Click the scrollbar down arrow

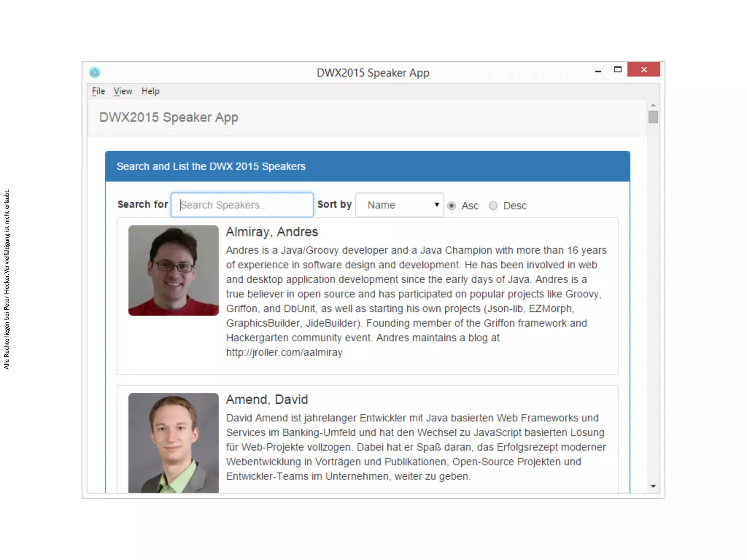pos(653,486)
